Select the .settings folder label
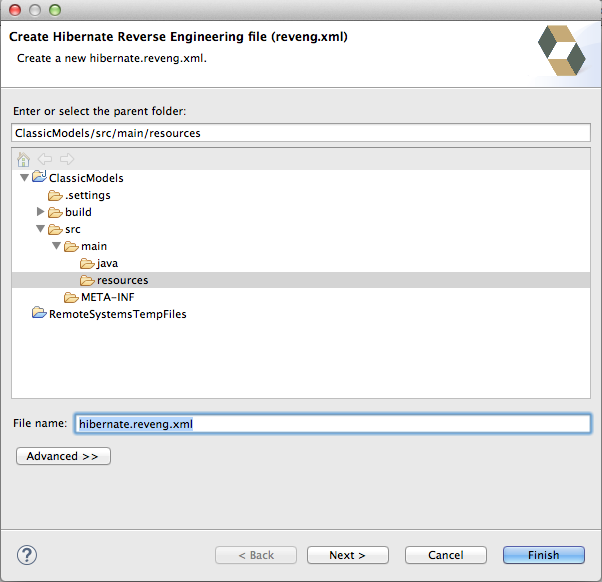 [x=88, y=195]
